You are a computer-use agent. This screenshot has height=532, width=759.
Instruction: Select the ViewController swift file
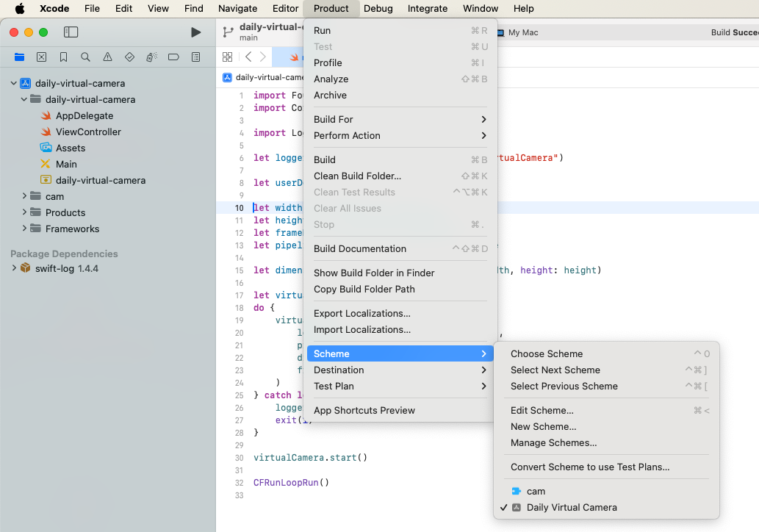[88, 132]
